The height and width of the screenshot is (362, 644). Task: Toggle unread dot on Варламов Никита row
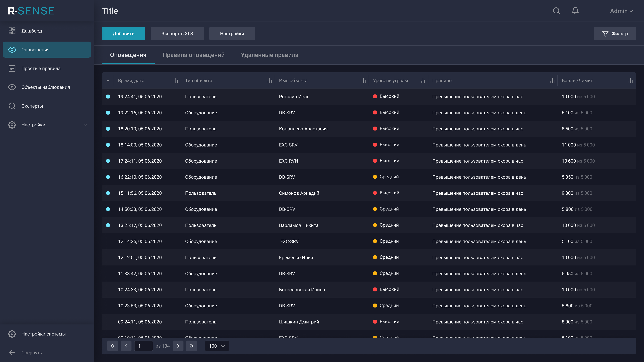click(x=108, y=225)
